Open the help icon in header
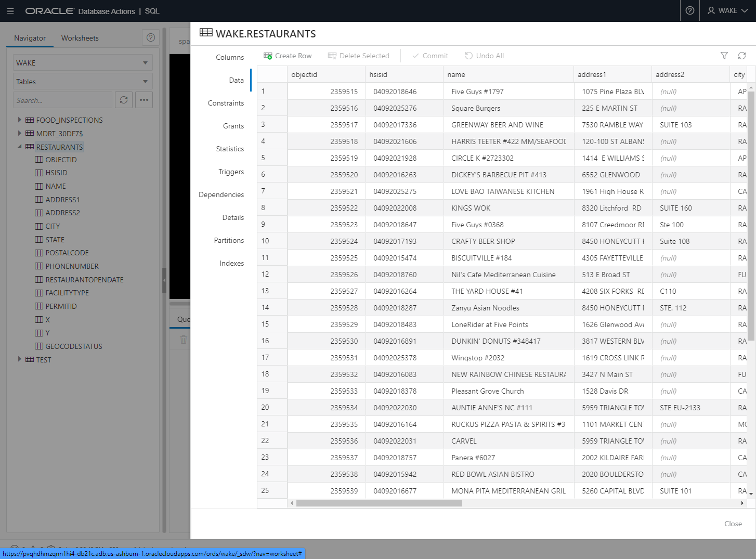Viewport: 756px width, 559px height. (690, 10)
